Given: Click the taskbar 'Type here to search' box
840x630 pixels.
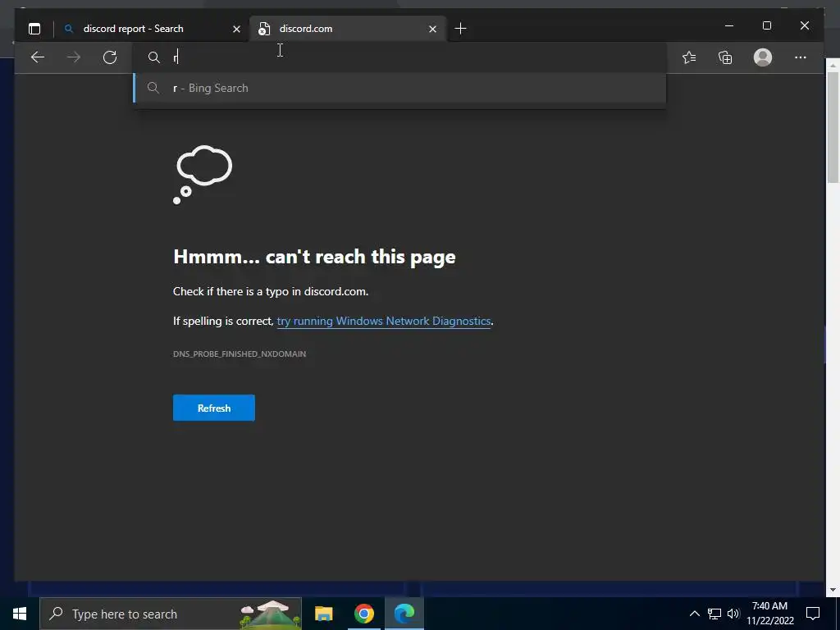Looking at the screenshot, I should point(171,614).
